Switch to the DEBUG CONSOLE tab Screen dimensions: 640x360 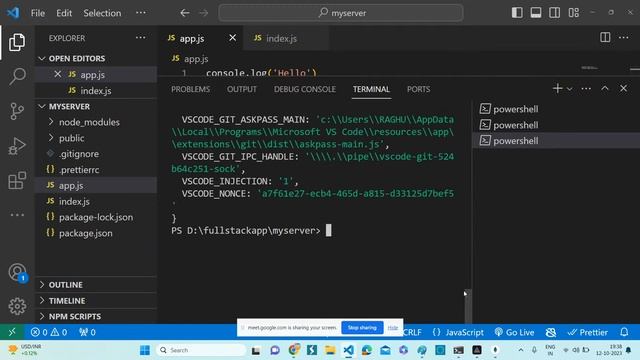tap(304, 89)
